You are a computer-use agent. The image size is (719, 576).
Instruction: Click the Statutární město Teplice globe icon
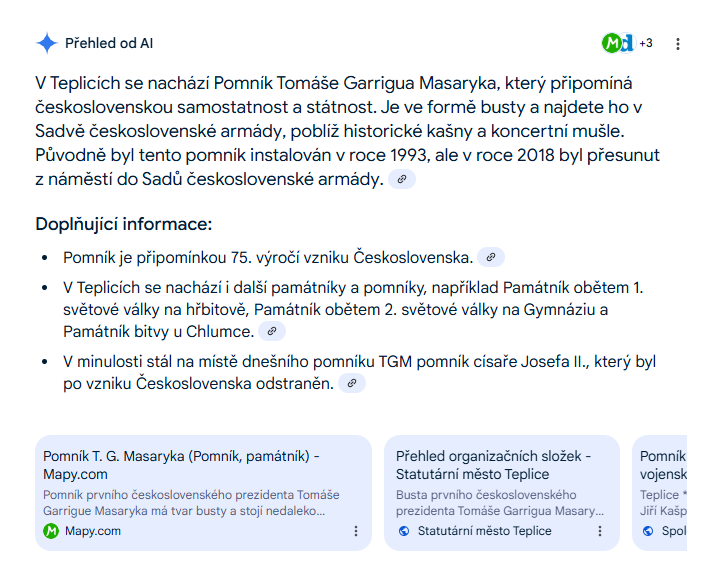tap(404, 531)
